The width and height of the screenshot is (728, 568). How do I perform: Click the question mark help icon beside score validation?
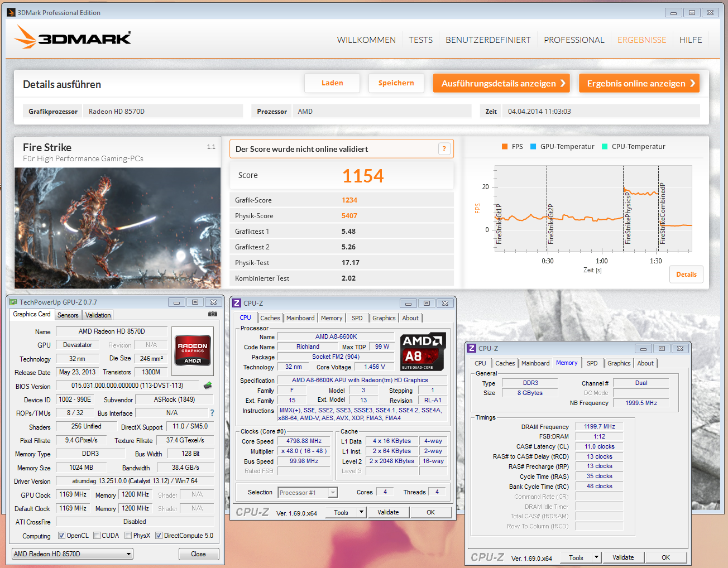[x=444, y=148]
